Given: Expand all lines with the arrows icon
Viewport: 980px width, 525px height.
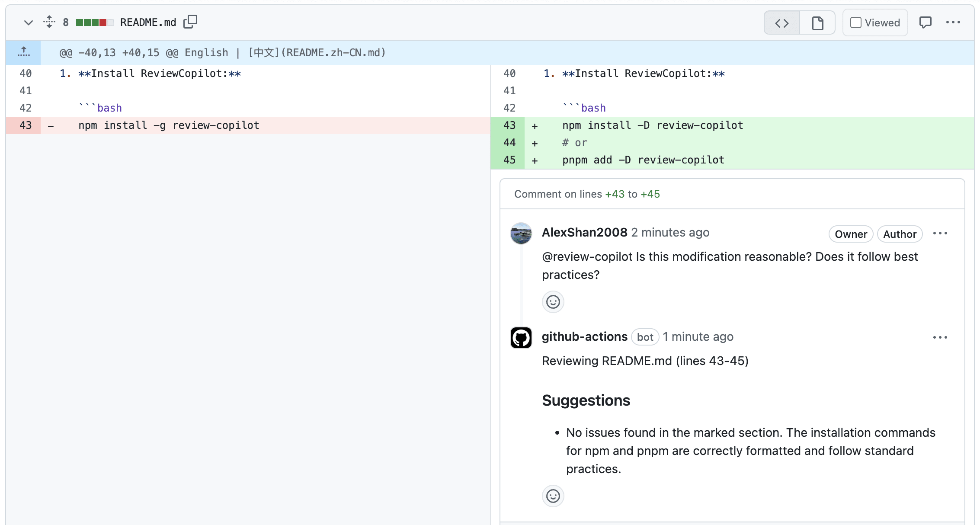Looking at the screenshot, I should click(49, 22).
